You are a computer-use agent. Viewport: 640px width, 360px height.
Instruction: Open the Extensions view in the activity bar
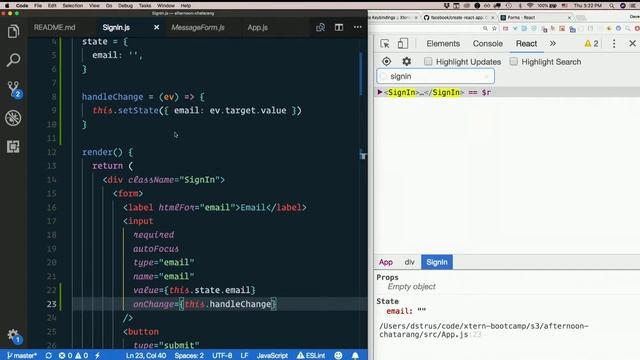click(13, 147)
